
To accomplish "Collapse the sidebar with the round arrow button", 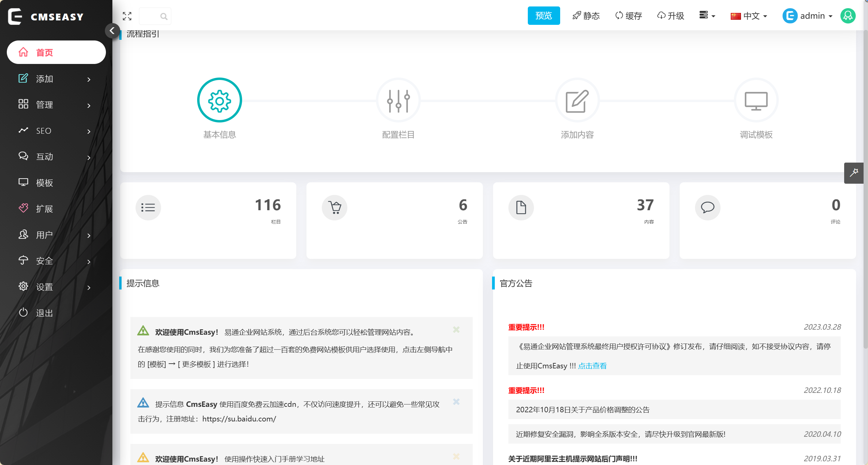I will (112, 31).
